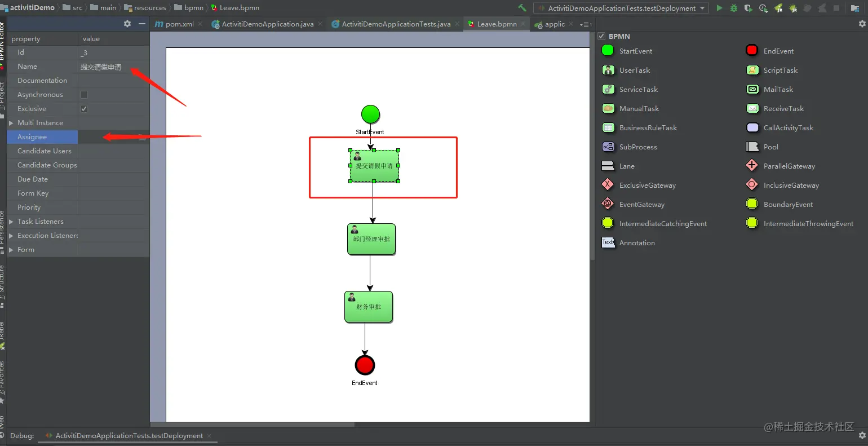Viewport: 868px width, 446px height.
Task: Expand the Execution Listeners property
Action: tap(11, 236)
